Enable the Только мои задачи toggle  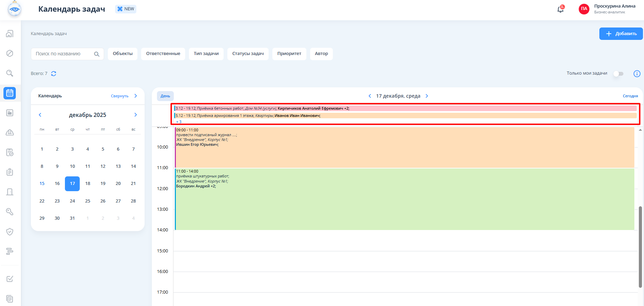point(618,74)
